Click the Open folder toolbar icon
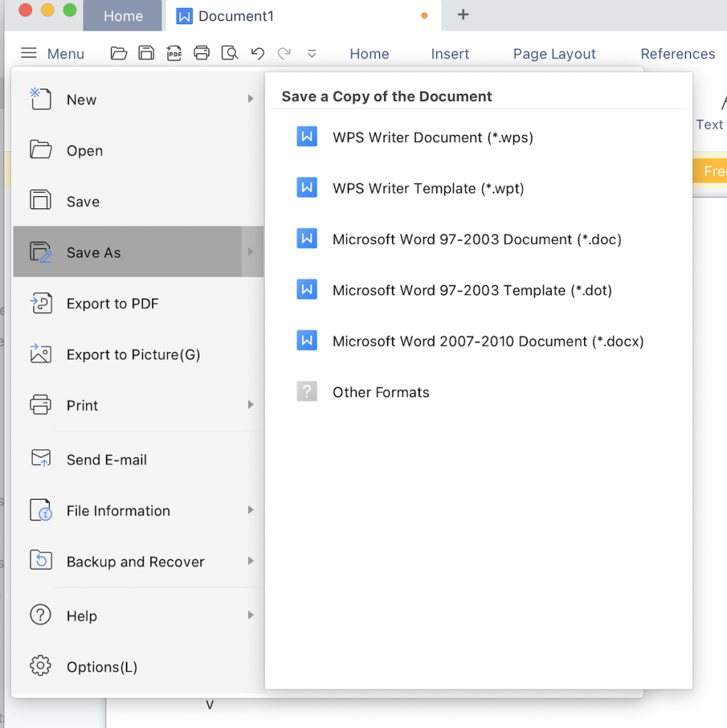The height and width of the screenshot is (728, 727). click(119, 53)
